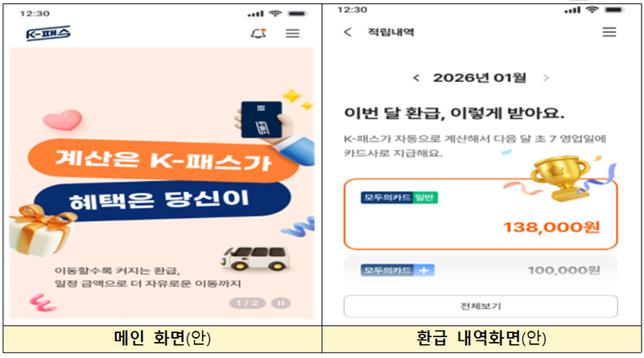Tap the 전체보기 button
644x358 pixels.
click(481, 307)
